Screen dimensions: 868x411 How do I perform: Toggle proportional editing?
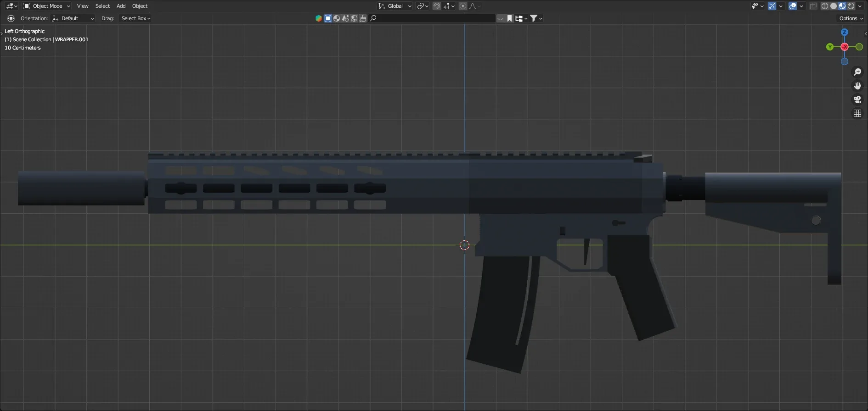click(463, 6)
